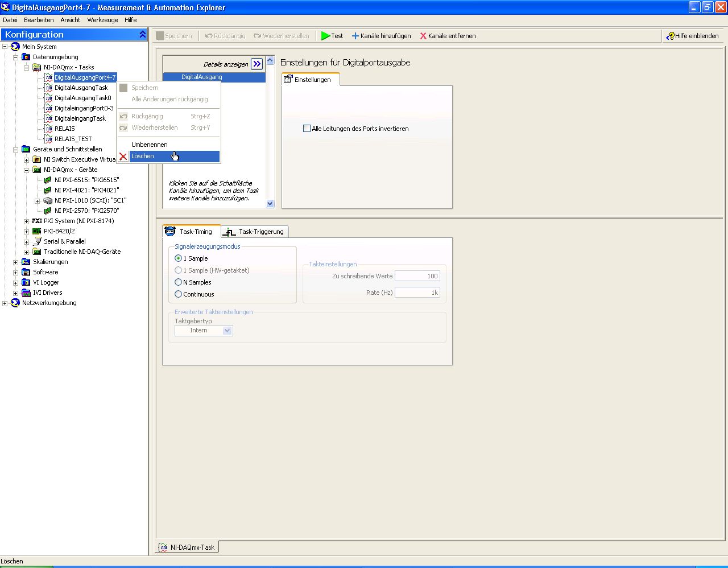The width and height of the screenshot is (728, 568).
Task: Click the Datenumgebung folder icon
Action: [26, 57]
